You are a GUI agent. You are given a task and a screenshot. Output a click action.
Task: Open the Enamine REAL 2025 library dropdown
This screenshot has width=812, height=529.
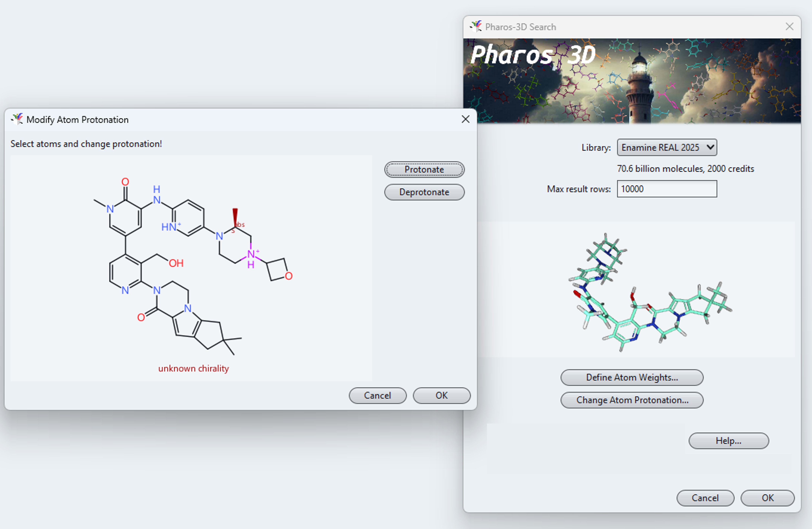tap(667, 147)
